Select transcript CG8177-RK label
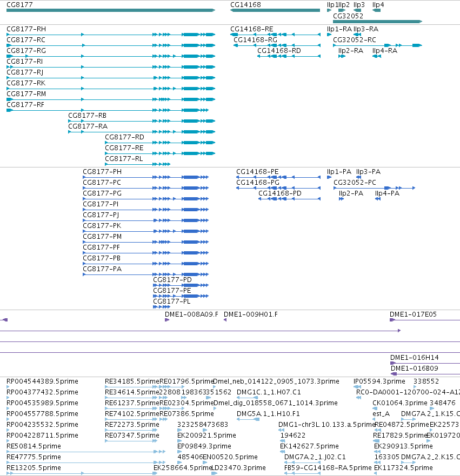Screen dimensions: 460x476 [26, 83]
